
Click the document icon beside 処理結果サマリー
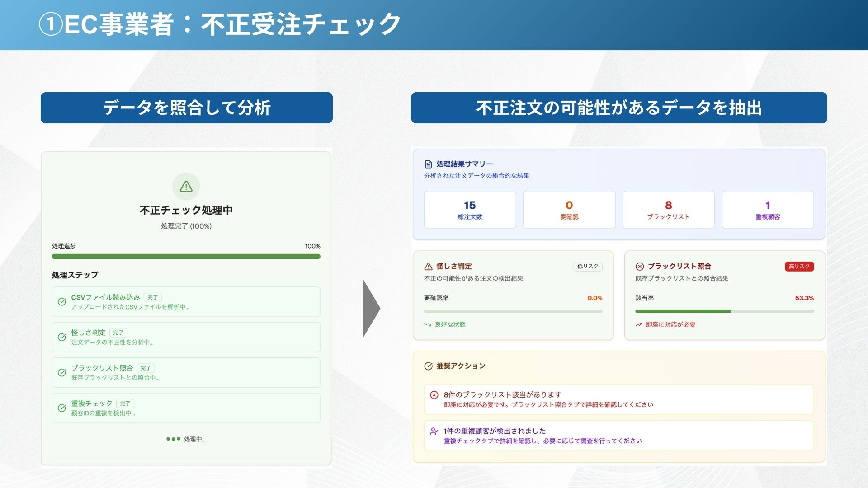point(428,164)
